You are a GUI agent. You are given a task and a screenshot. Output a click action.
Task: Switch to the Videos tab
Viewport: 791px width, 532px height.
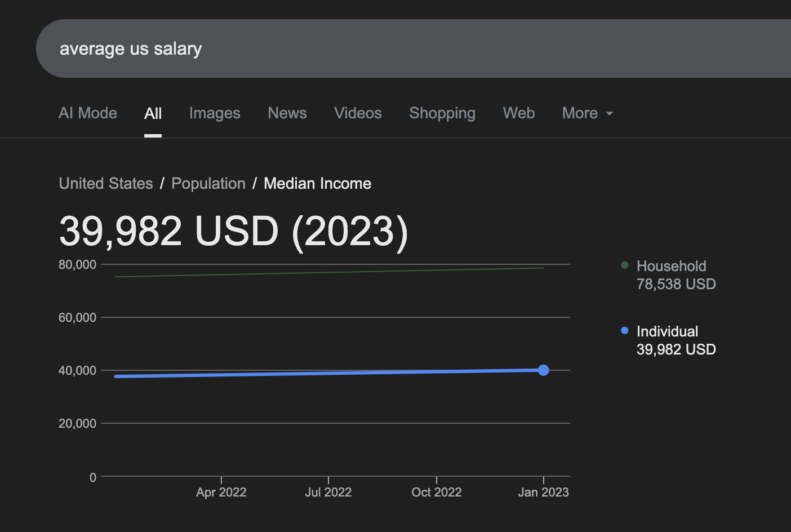(358, 113)
